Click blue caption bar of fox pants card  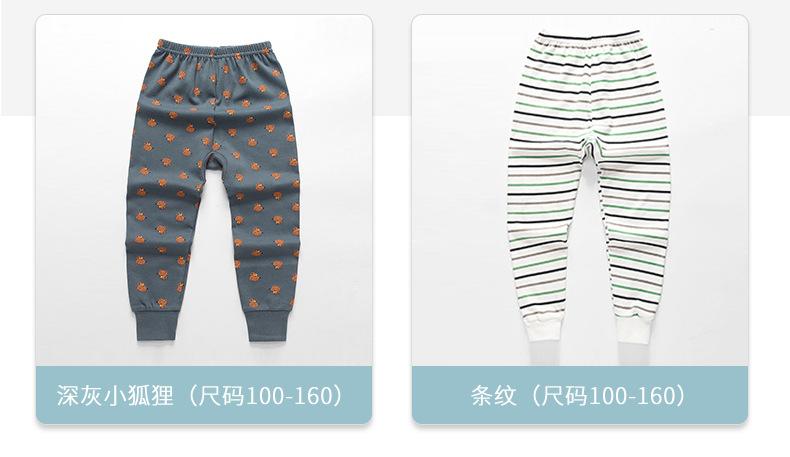click(x=204, y=395)
